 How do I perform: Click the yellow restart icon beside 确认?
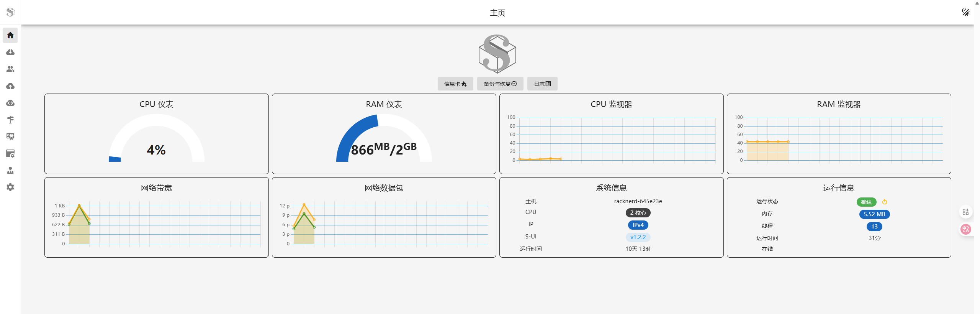click(884, 202)
